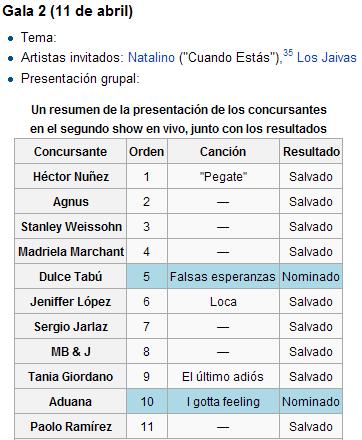This screenshot has width=362, height=440.
Task: Click the Héctor Nuñez row header
Action: (70, 177)
